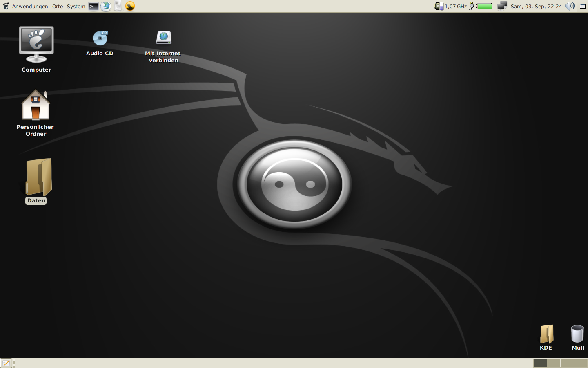The width and height of the screenshot is (588, 368).
Task: Open the Anwendungen menu
Action: 30,6
